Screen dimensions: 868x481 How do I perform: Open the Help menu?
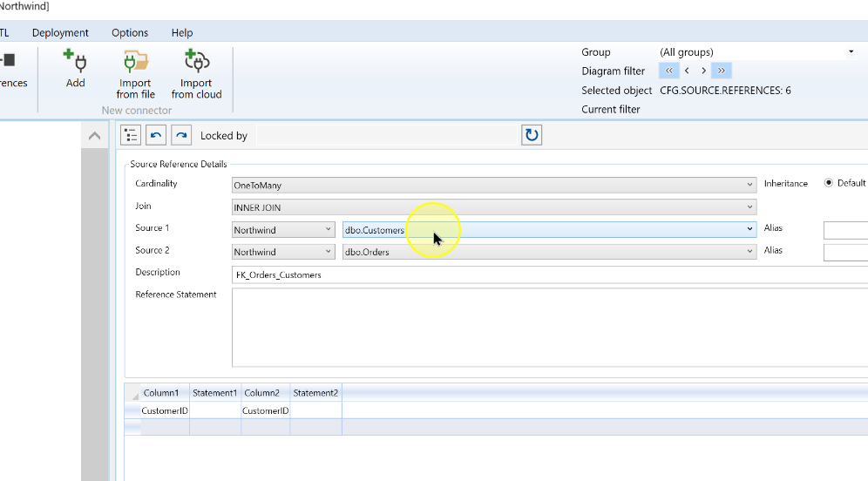(x=182, y=32)
